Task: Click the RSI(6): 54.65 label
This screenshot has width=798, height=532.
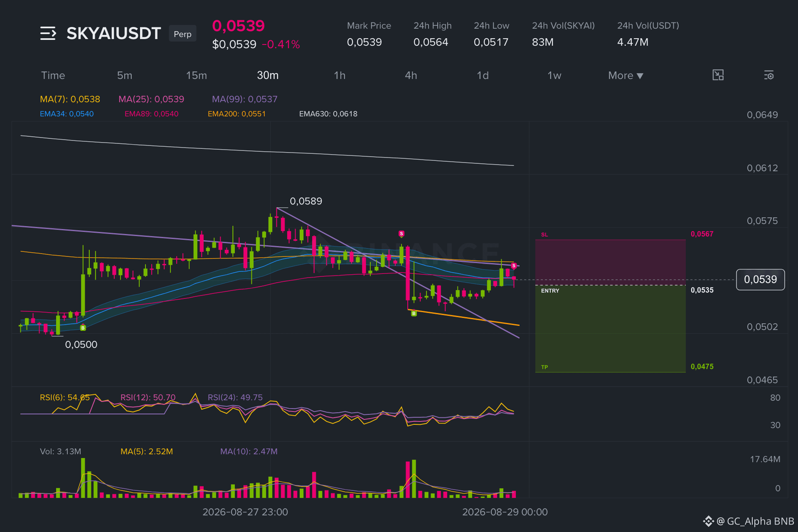Action: point(65,397)
